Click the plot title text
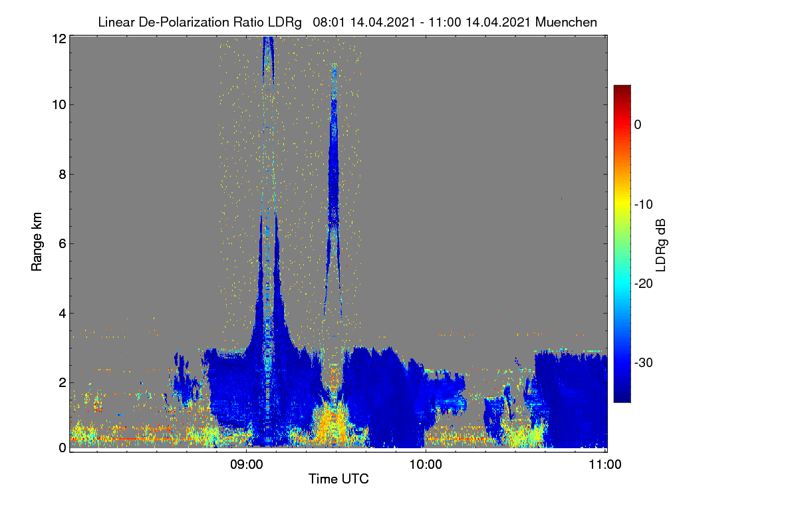The height and width of the screenshot is (532, 798). 347,22
